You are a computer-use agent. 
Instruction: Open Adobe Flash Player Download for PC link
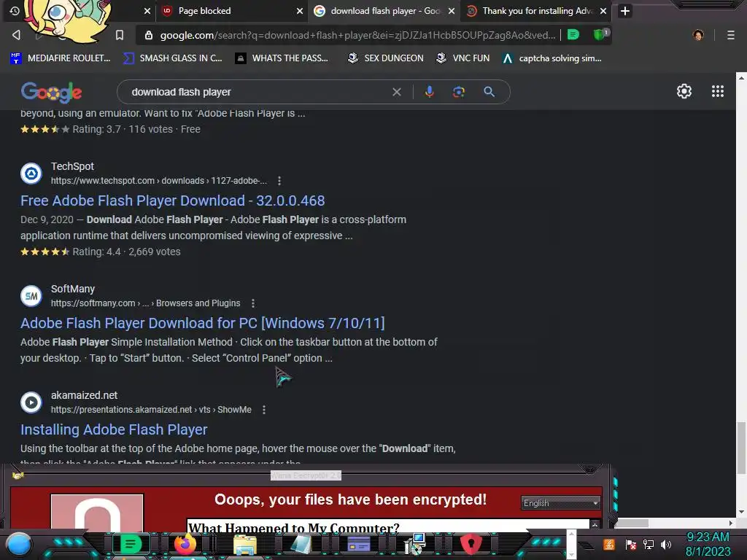tap(203, 323)
